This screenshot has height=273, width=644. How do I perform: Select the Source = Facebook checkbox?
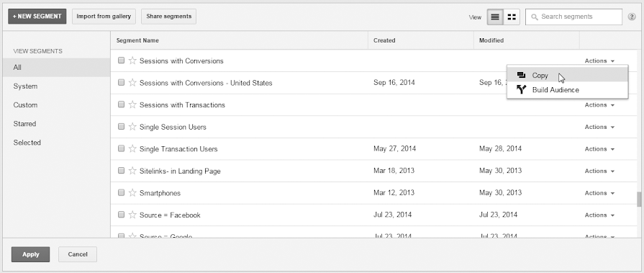(121, 215)
